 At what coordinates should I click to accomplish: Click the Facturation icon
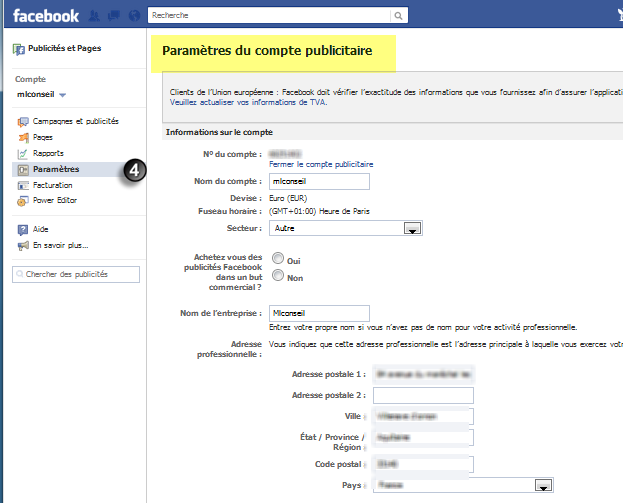(23, 186)
